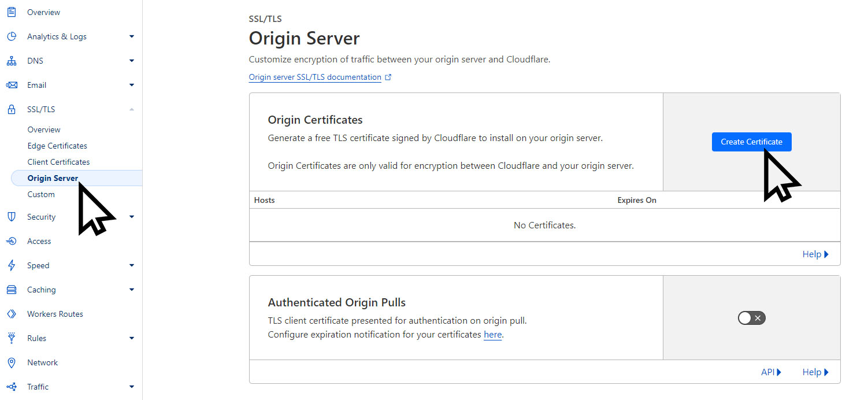The width and height of the screenshot is (868, 400).
Task: Click the Speed lightning bolt icon
Action: click(11, 265)
